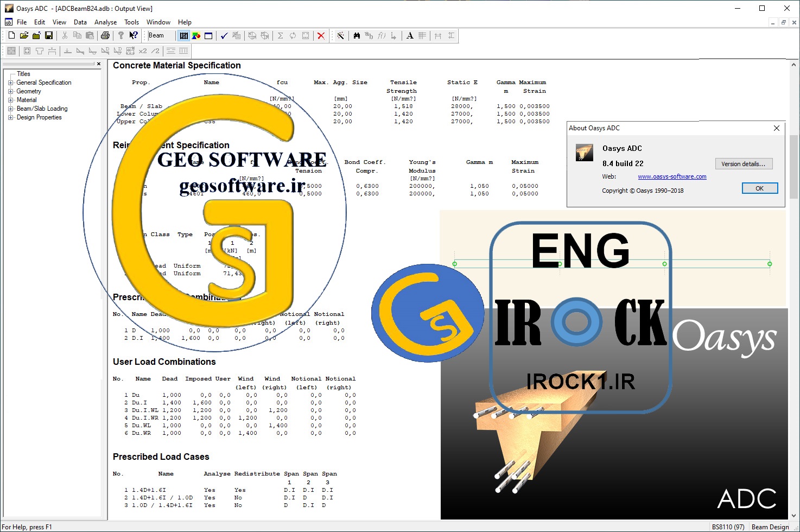
Task: Click the context help arrow-question icon
Action: click(134, 35)
